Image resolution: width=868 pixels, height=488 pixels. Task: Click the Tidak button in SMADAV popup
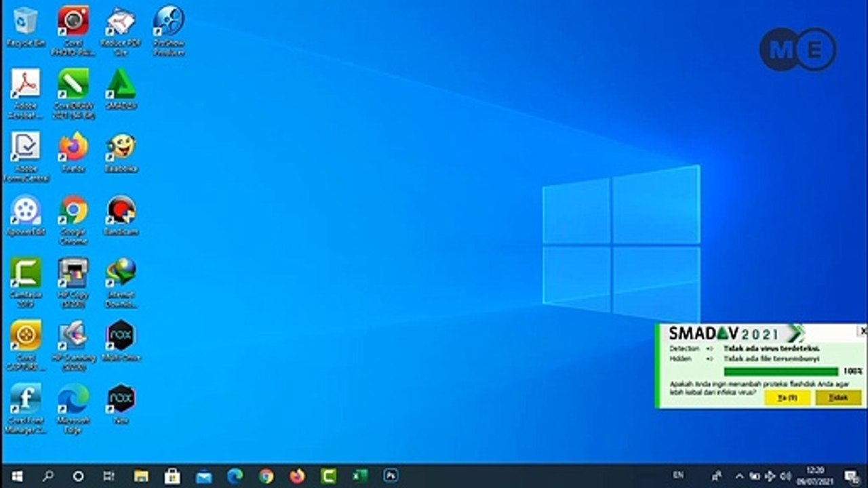[x=839, y=398]
